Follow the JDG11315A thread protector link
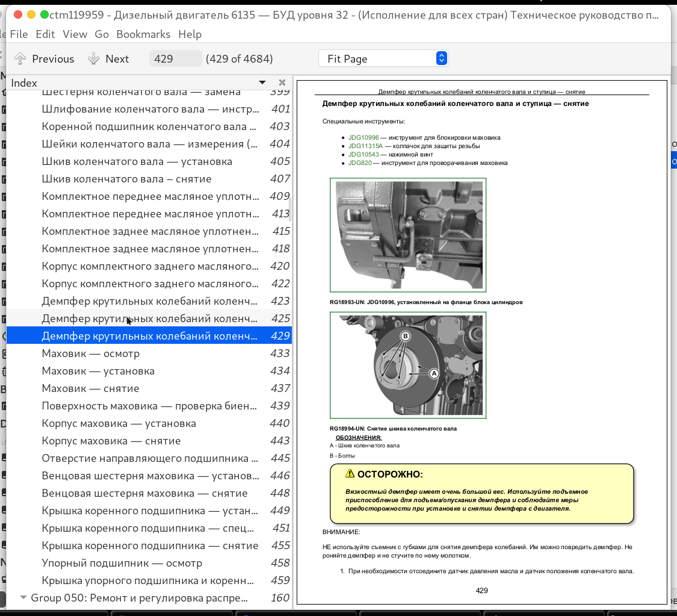677x616 pixels. [365, 146]
